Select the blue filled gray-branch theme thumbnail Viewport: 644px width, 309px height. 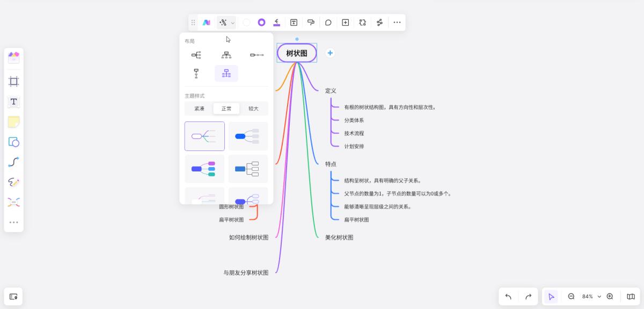pos(248,136)
